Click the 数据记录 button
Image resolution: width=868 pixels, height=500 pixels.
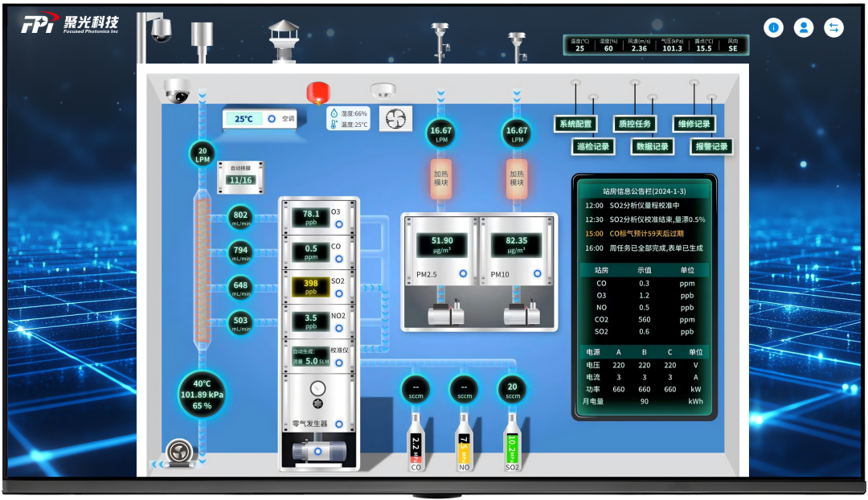(x=652, y=146)
